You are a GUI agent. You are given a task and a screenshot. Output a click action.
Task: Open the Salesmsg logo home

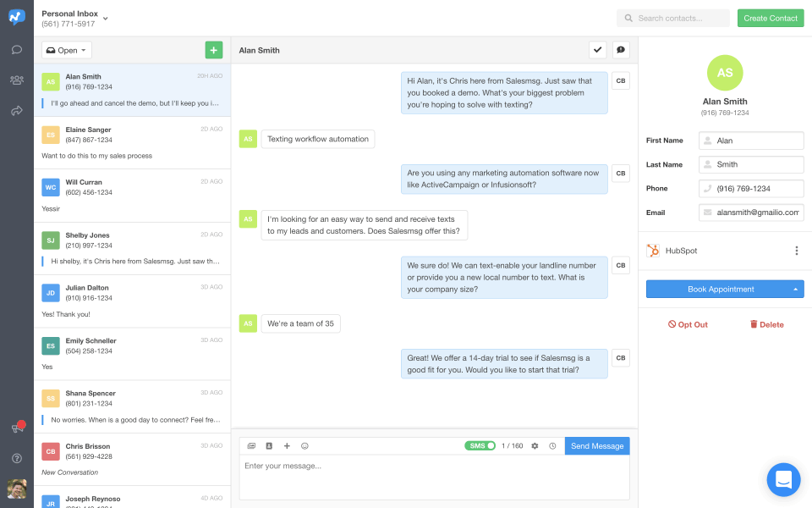[17, 17]
